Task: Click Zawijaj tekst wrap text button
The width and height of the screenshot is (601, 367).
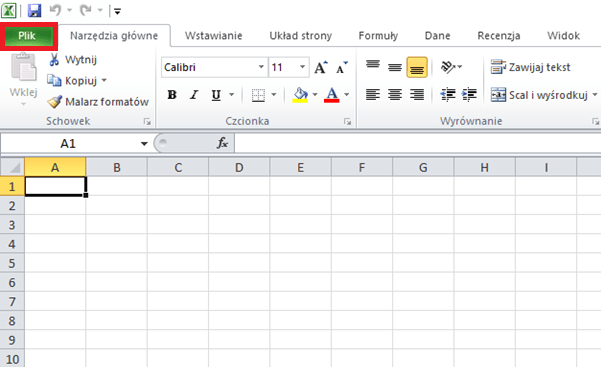Action: pyautogui.click(x=530, y=67)
